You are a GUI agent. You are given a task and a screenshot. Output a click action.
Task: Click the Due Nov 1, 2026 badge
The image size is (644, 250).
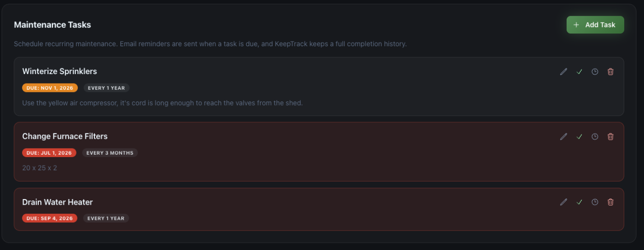tap(50, 88)
